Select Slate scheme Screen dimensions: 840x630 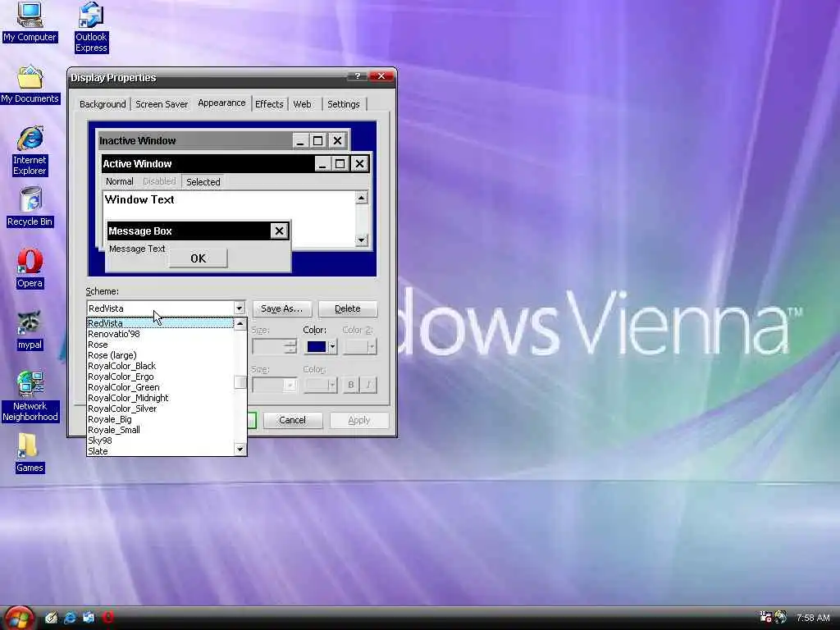[160, 451]
